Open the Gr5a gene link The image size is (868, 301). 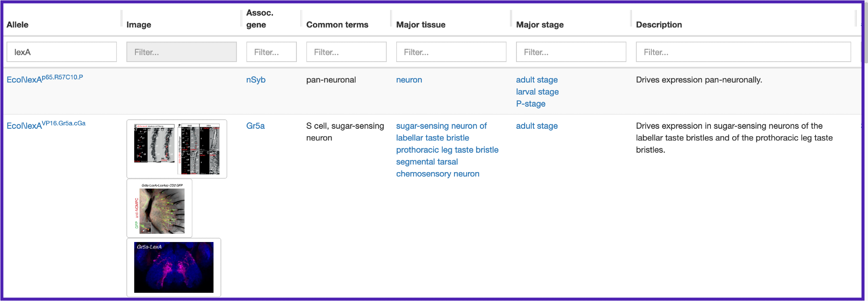[x=255, y=126]
